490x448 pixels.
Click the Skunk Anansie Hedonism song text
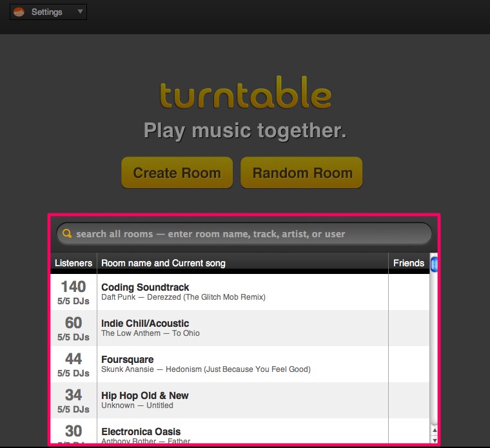206,369
